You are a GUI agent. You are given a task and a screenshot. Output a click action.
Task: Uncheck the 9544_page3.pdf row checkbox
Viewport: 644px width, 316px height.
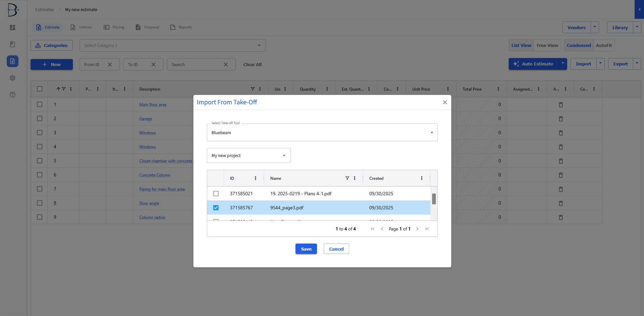click(216, 208)
